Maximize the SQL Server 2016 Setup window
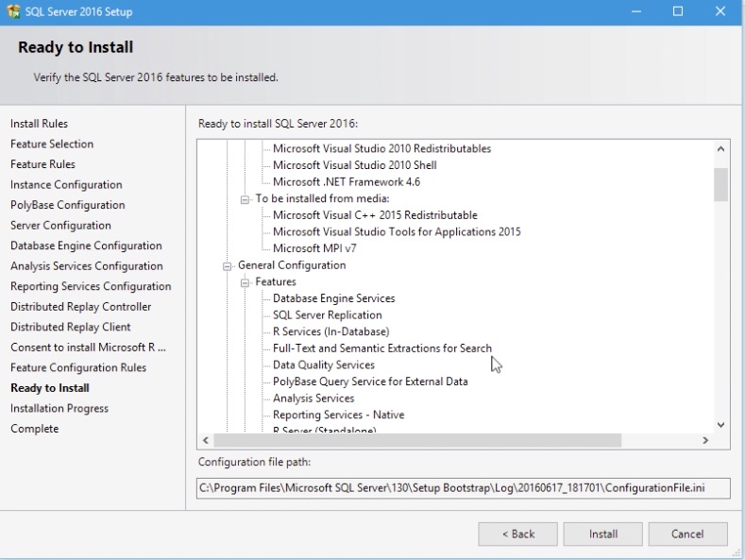Viewport: 745px width, 560px height. tap(678, 11)
